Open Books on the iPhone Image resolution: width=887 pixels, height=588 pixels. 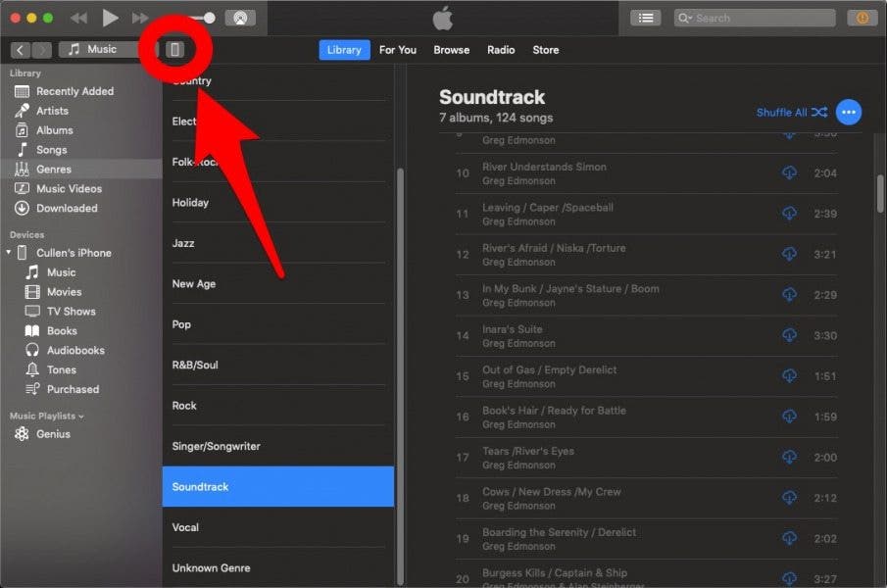(81, 331)
